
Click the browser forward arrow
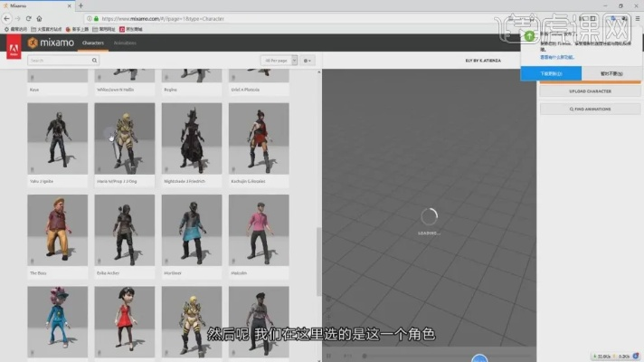[x=18, y=18]
